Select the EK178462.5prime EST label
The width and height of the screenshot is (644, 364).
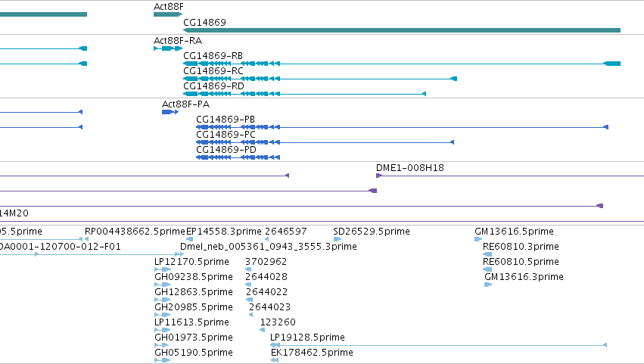(312, 353)
